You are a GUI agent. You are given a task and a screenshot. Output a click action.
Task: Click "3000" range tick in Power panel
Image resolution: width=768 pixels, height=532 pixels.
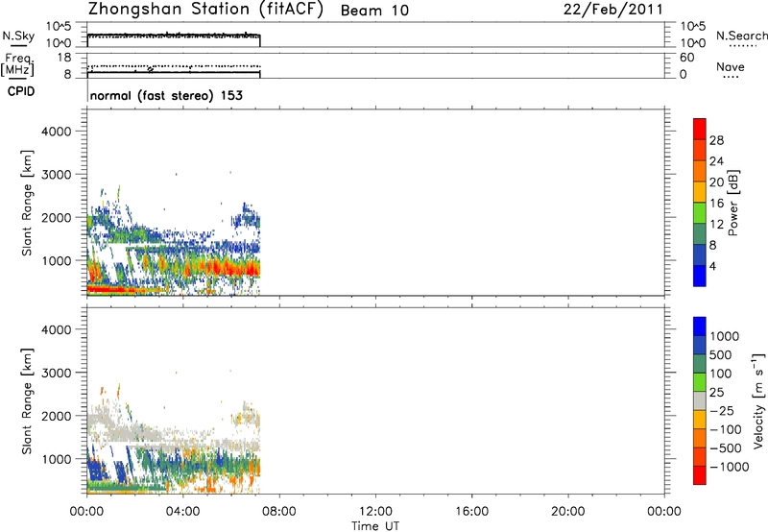pos(57,175)
